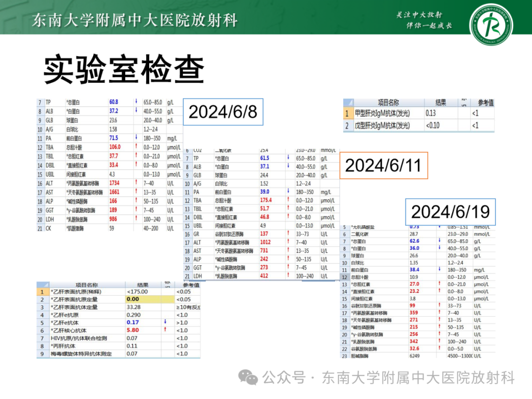The width and height of the screenshot is (532, 399).
Task: Click value 342 in 6/19 table
Action: 414,341
